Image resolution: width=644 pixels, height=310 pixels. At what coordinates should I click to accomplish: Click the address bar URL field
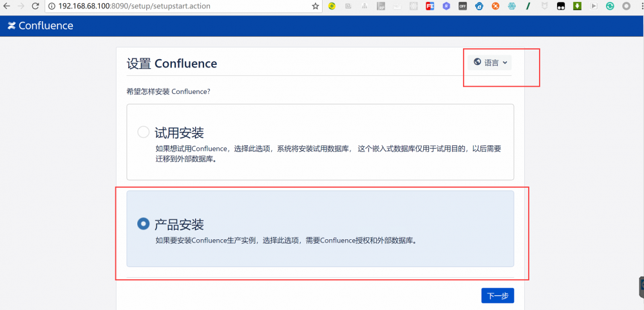183,6
